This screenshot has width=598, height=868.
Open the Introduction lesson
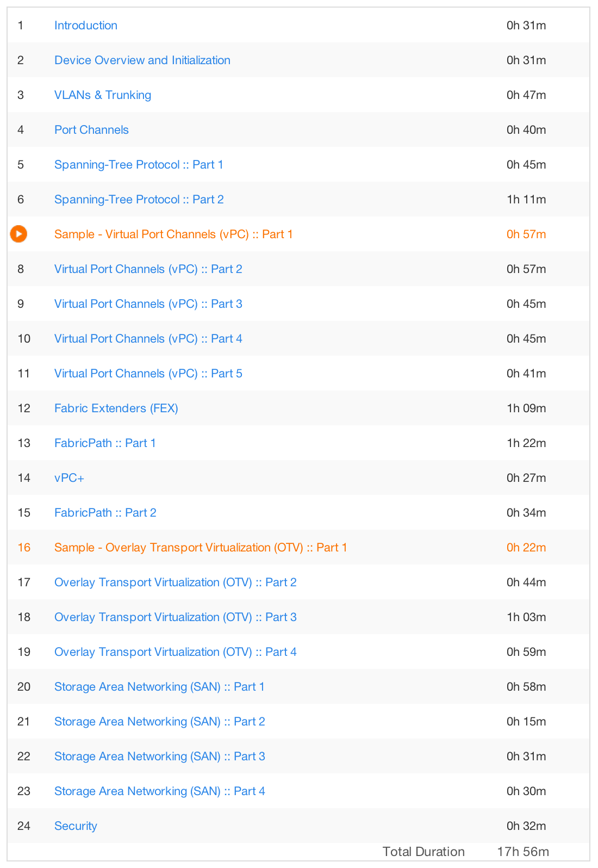86,25
